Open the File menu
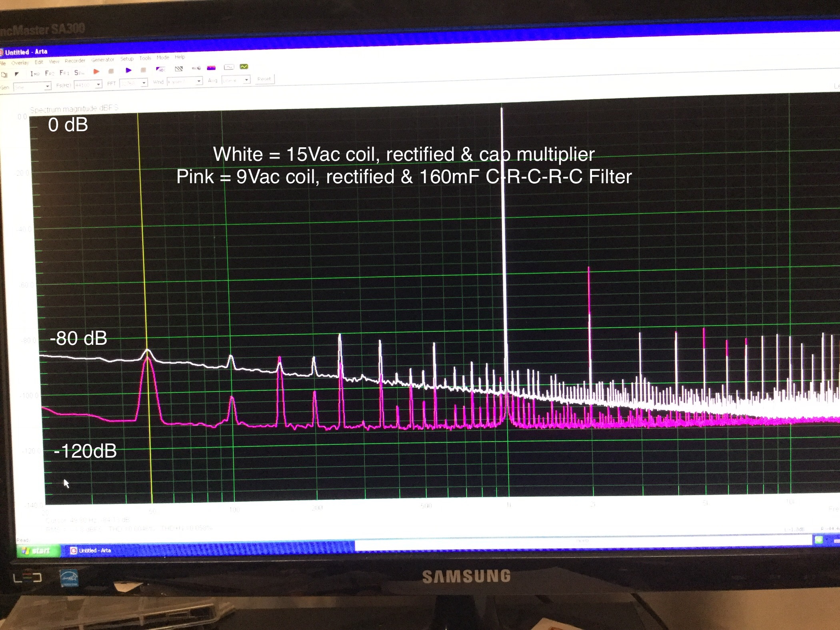The height and width of the screenshot is (630, 840). pos(2,63)
